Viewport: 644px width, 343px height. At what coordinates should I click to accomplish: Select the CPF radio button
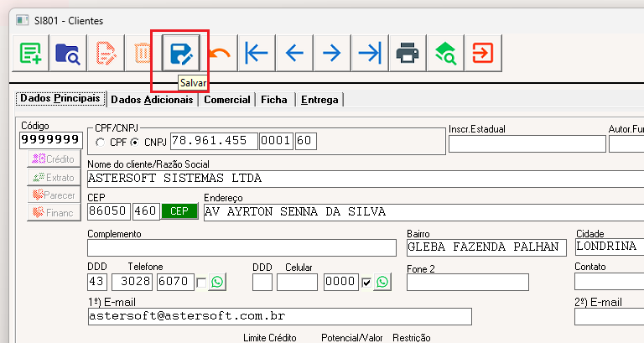[100, 143]
